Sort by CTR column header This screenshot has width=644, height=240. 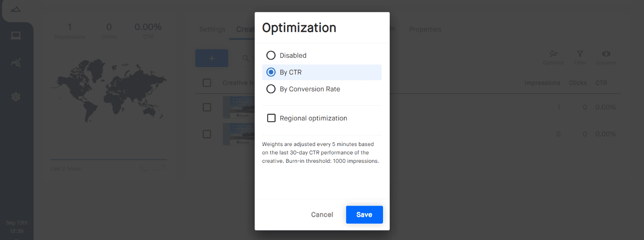click(601, 83)
